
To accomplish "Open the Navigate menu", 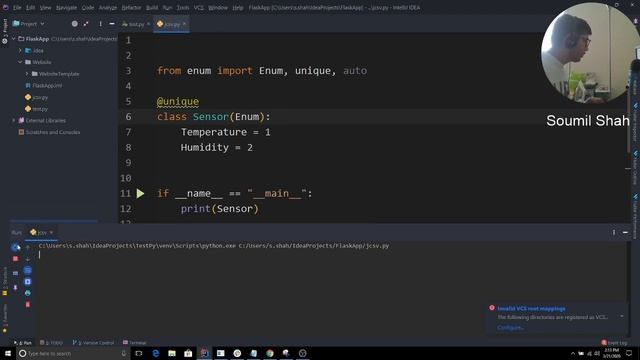I will coord(66,7).
